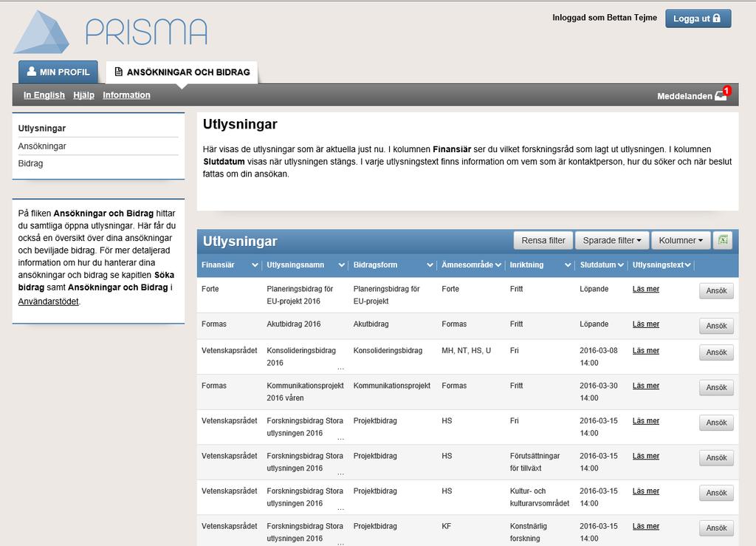The width and height of the screenshot is (756, 546).
Task: Click Läs mer in Konstnärlig forskning row
Action: pyautogui.click(x=645, y=526)
